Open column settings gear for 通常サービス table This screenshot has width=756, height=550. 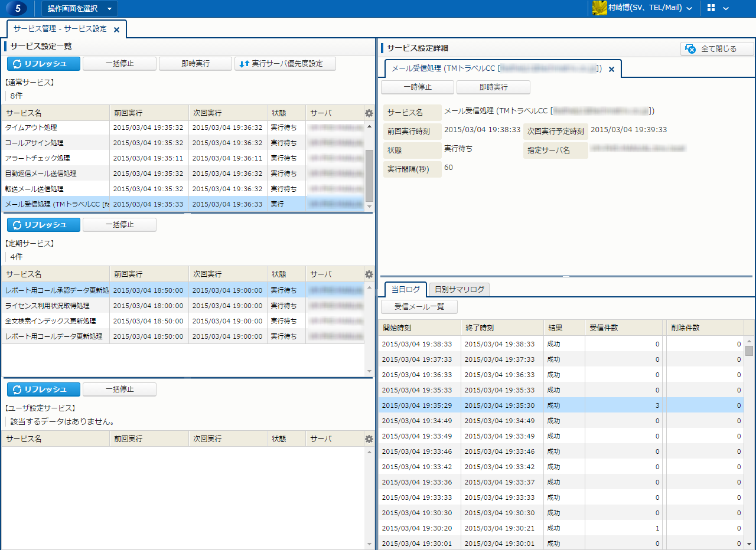369,113
